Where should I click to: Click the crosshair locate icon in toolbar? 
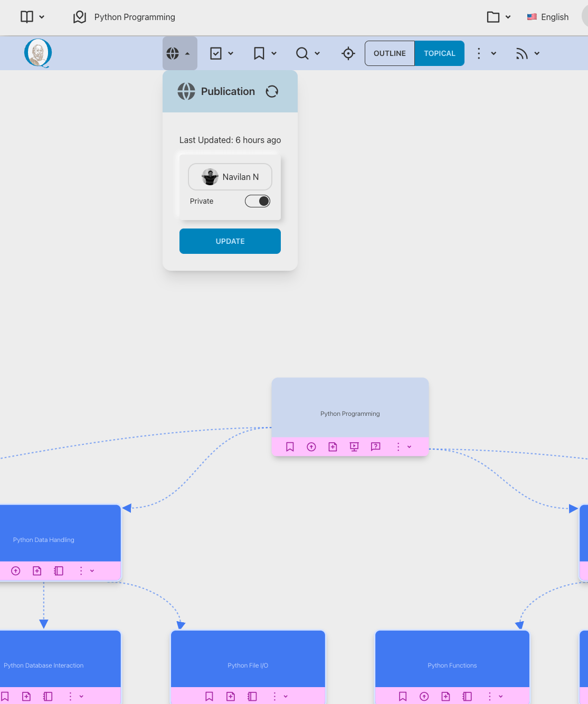348,53
